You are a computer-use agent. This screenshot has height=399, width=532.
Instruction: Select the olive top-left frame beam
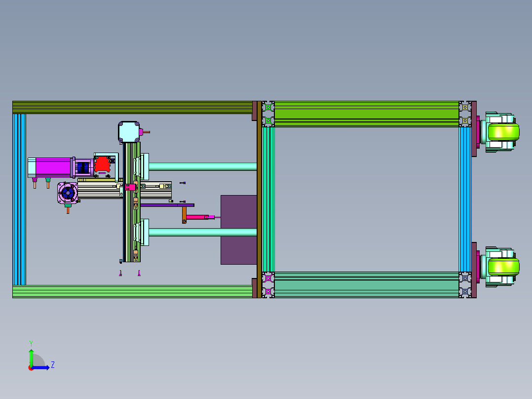[132, 107]
